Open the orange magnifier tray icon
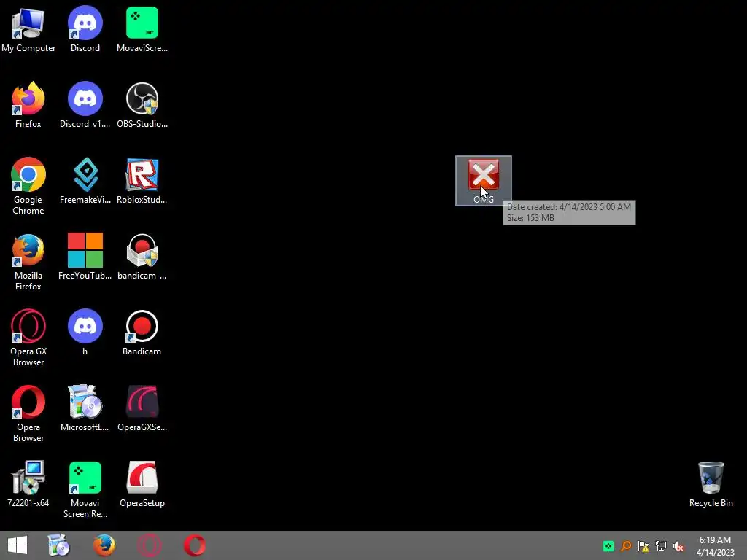This screenshot has height=560, width=747. (x=626, y=546)
